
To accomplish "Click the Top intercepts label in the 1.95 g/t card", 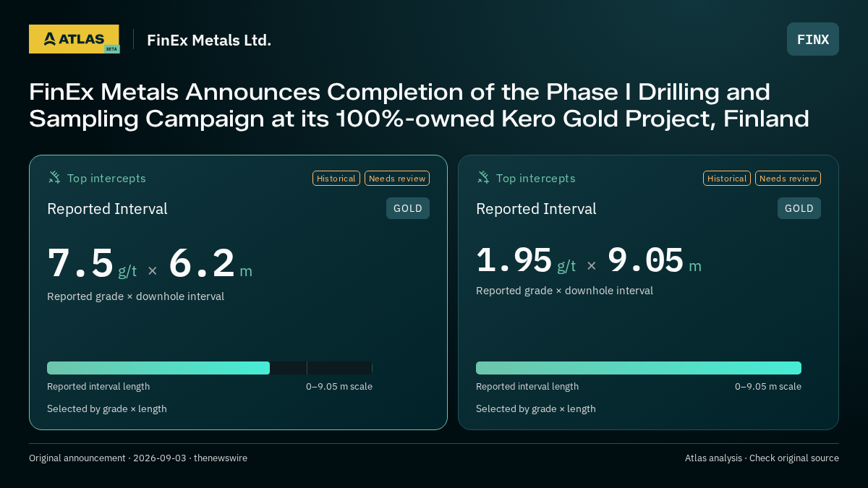I will point(535,178).
